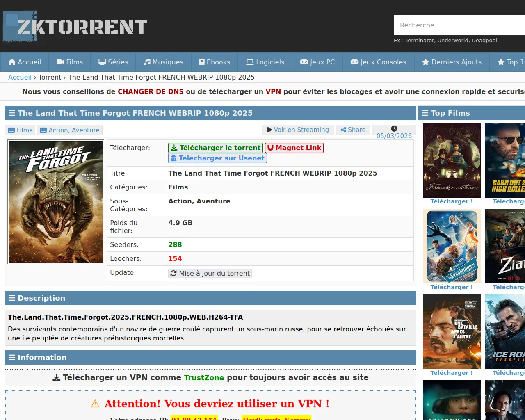The height and width of the screenshot is (420, 525).
Task: Click the magnet icon on Magnet Link
Action: tap(270, 148)
